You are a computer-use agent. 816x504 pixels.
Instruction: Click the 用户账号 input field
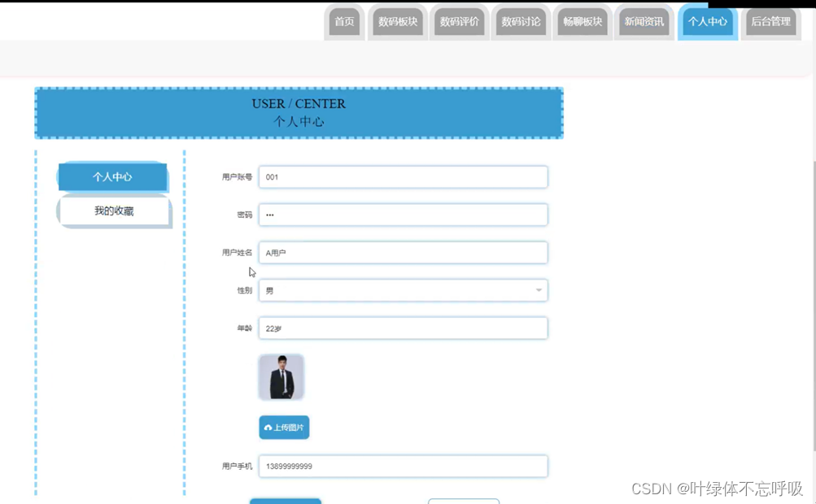pos(403,177)
